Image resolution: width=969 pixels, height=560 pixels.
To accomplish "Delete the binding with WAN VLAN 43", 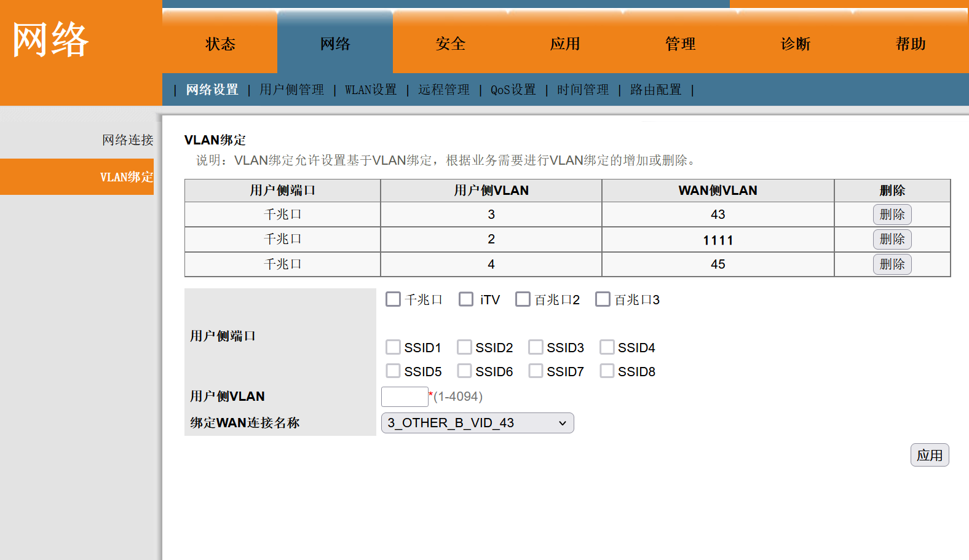I will pyautogui.click(x=892, y=215).
